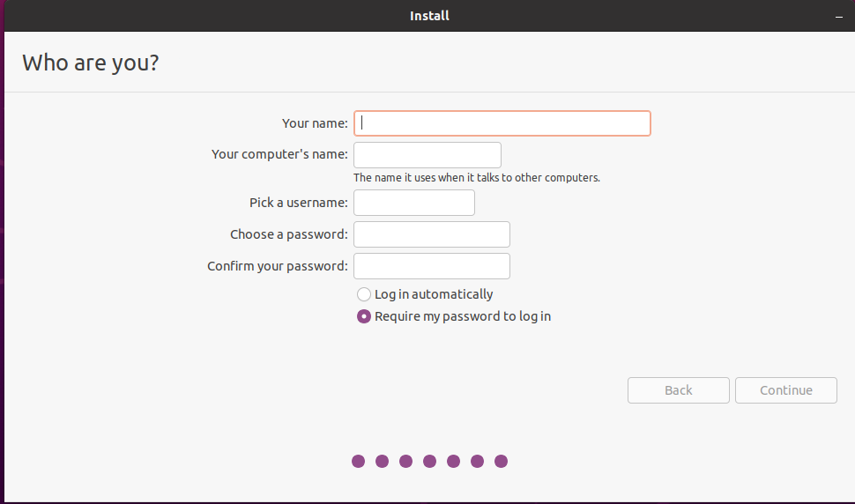Click the Confirm your password field
The height and width of the screenshot is (504, 855).
point(432,266)
